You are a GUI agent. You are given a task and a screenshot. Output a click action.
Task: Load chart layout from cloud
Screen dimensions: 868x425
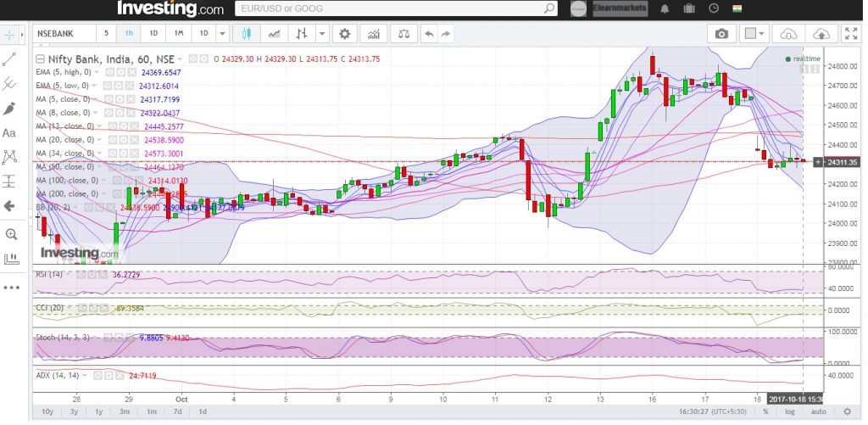(788, 34)
